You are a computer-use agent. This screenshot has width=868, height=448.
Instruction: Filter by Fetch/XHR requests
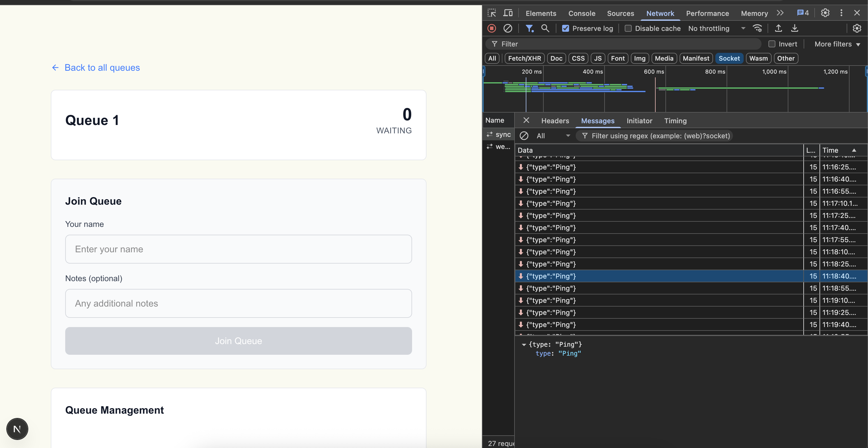524,58
